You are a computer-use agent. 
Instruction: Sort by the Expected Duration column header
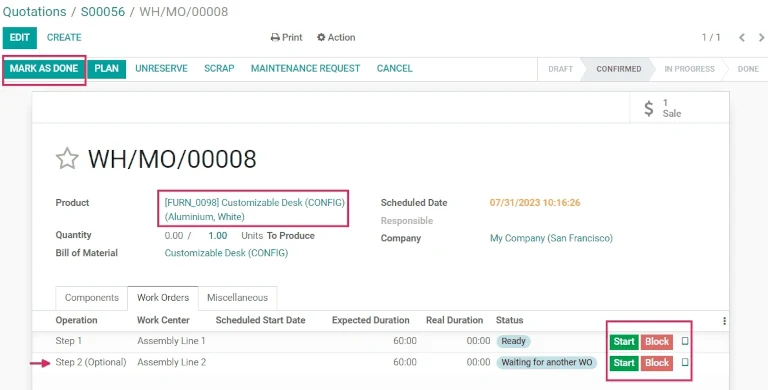click(371, 320)
